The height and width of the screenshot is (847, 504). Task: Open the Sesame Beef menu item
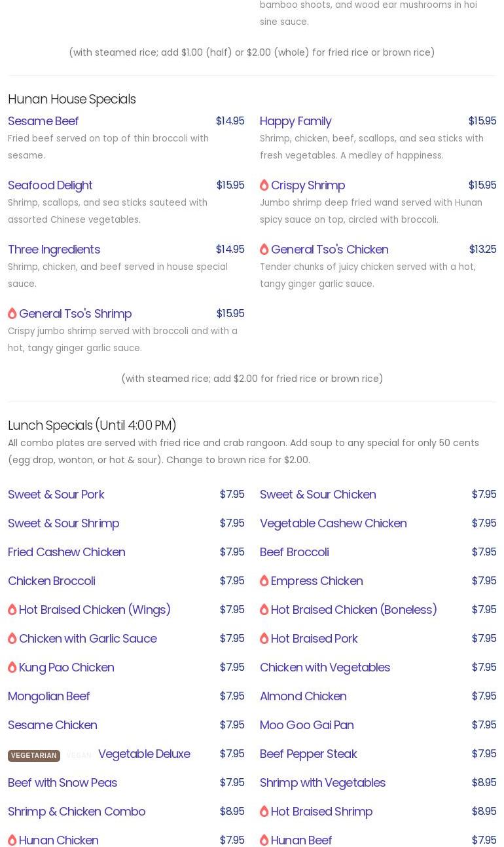[x=43, y=121]
